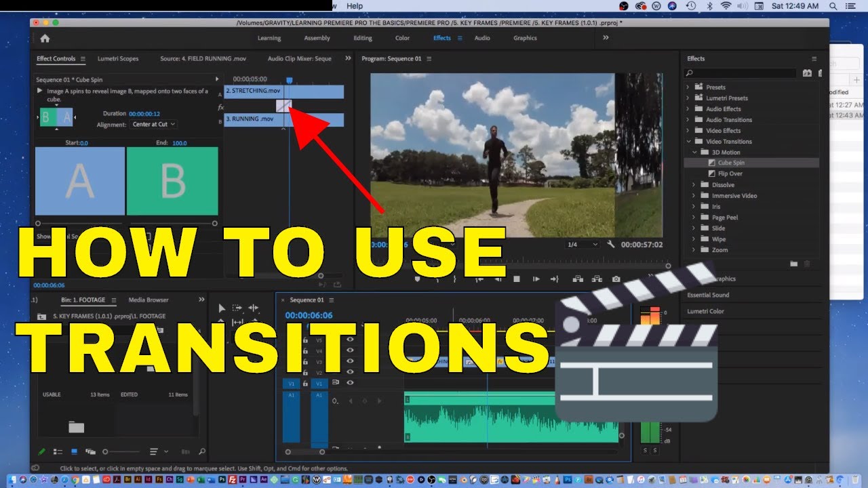Select the Track Select Forward tool

237,308
